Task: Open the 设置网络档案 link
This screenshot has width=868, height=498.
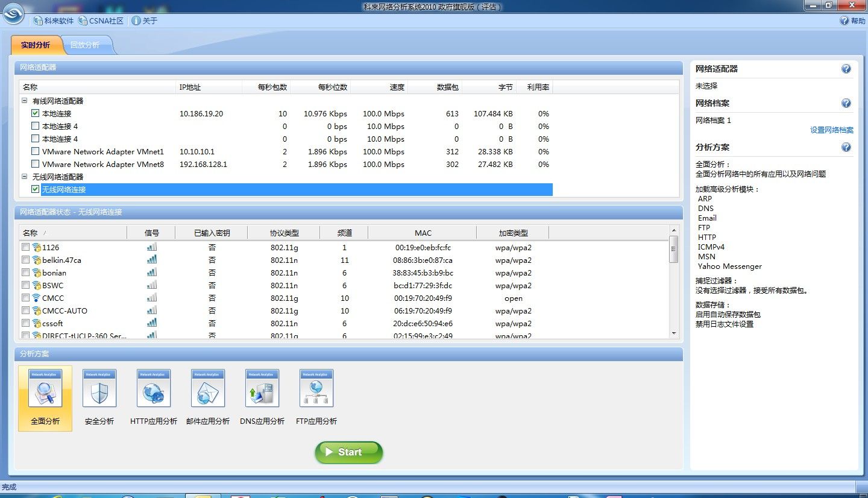Action: click(831, 130)
